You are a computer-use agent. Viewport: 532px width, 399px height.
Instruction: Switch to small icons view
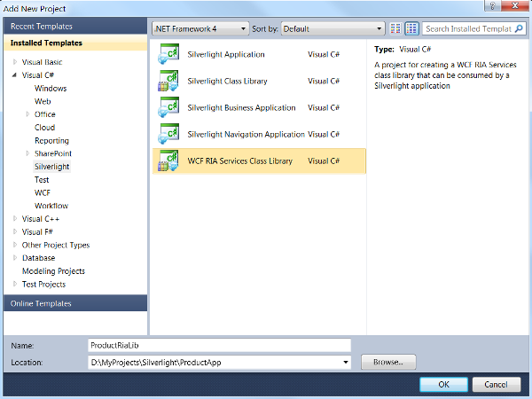[395, 29]
